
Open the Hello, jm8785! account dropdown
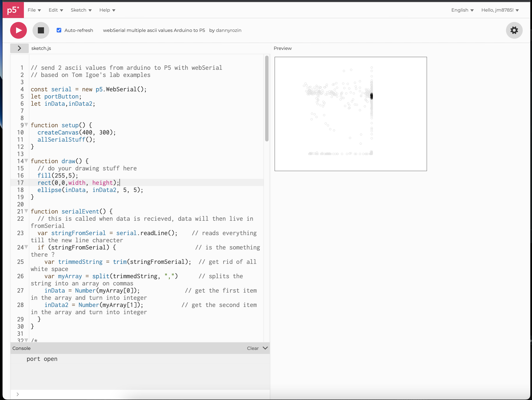click(x=500, y=10)
